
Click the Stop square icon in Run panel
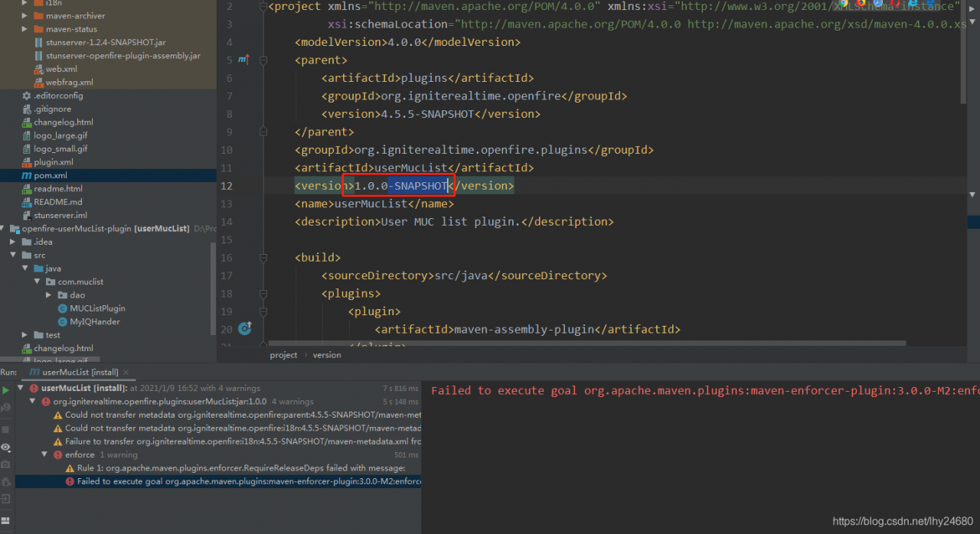pyautogui.click(x=6, y=429)
